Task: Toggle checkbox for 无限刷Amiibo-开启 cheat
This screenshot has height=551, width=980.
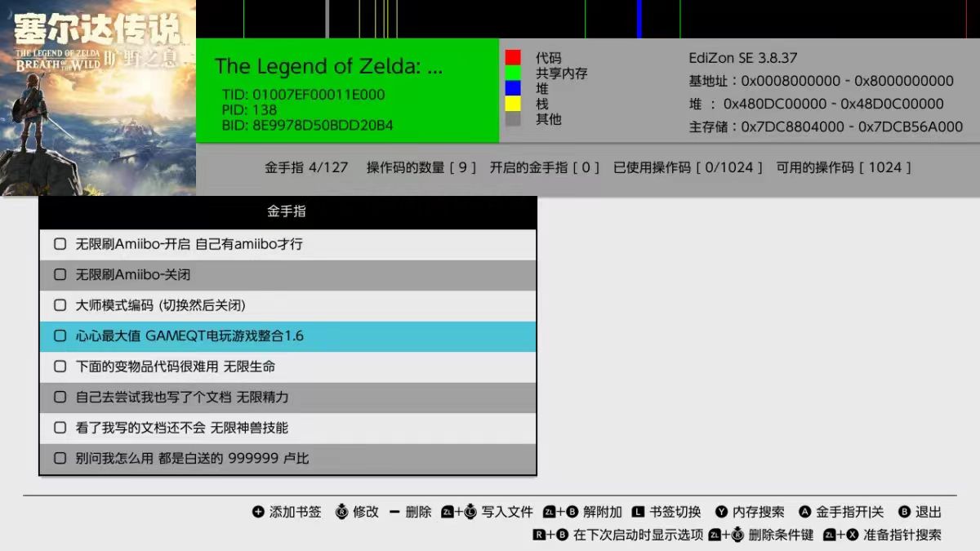Action: [x=60, y=244]
